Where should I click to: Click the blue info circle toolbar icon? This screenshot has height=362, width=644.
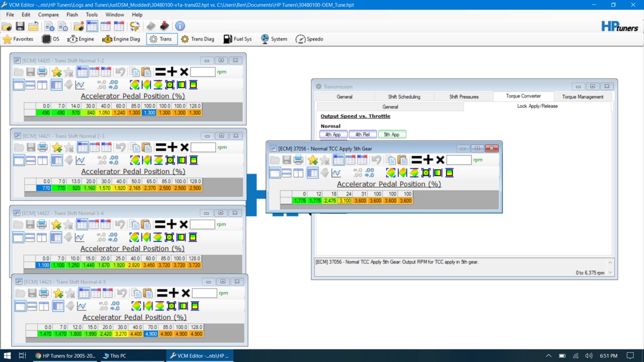pyautogui.click(x=180, y=26)
